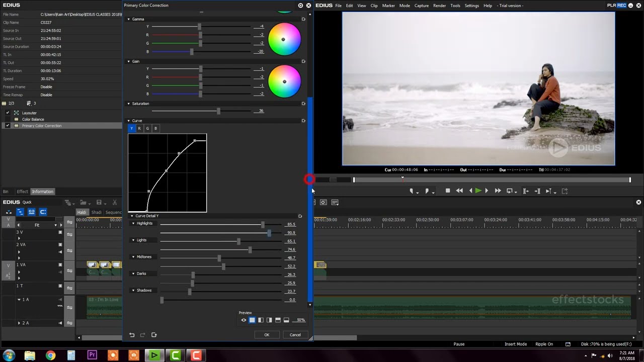The height and width of the screenshot is (362, 644).
Task: Open Google Chrome from the taskbar
Action: 50,355
